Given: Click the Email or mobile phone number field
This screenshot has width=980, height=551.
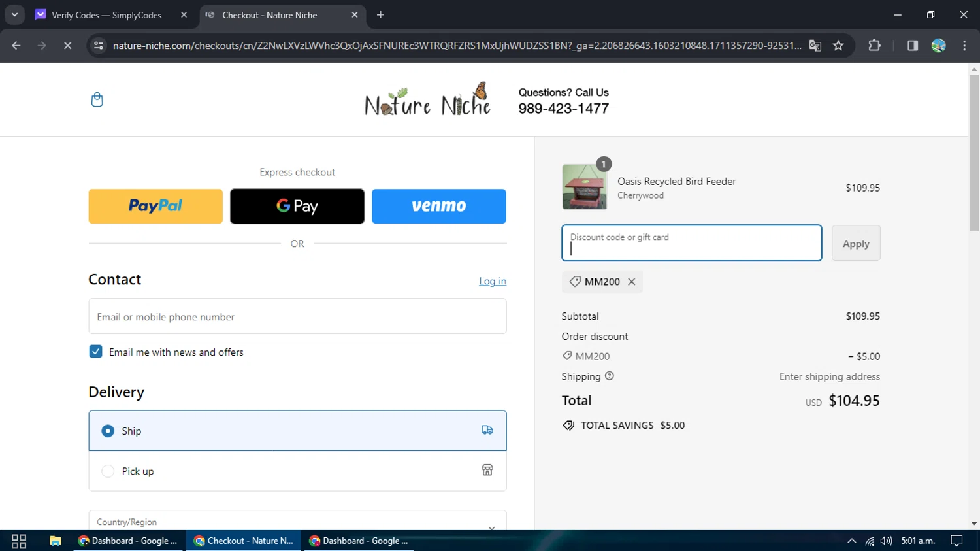Looking at the screenshot, I should [x=297, y=316].
